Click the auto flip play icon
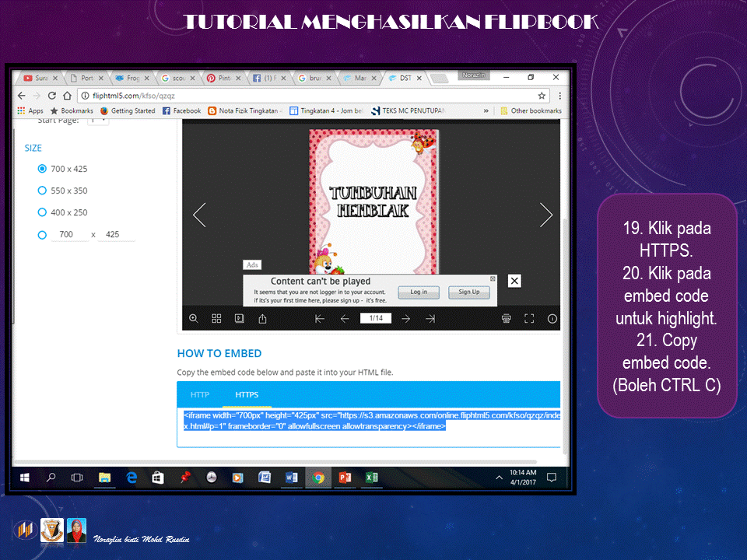The height and width of the screenshot is (560, 747). [x=239, y=319]
